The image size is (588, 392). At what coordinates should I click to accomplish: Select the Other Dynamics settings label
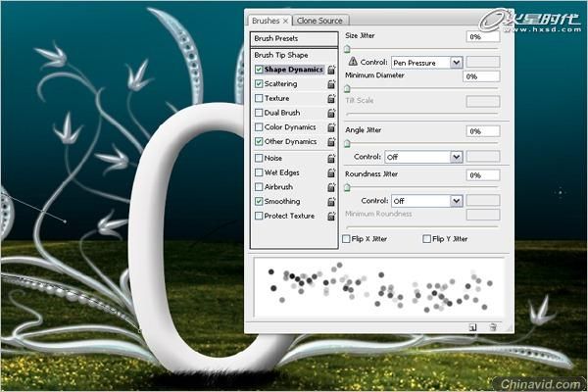290,141
